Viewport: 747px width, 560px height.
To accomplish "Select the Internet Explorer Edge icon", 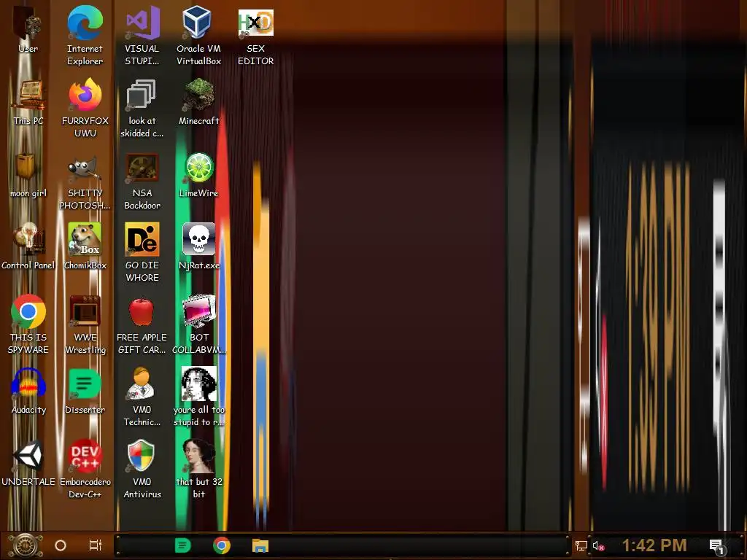I will pyautogui.click(x=85, y=36).
